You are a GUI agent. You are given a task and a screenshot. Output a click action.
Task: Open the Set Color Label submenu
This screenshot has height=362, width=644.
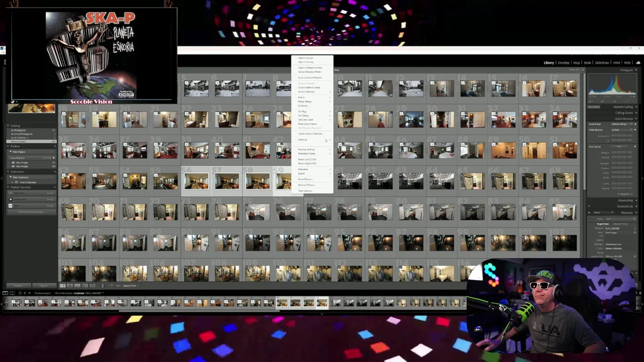click(x=312, y=120)
